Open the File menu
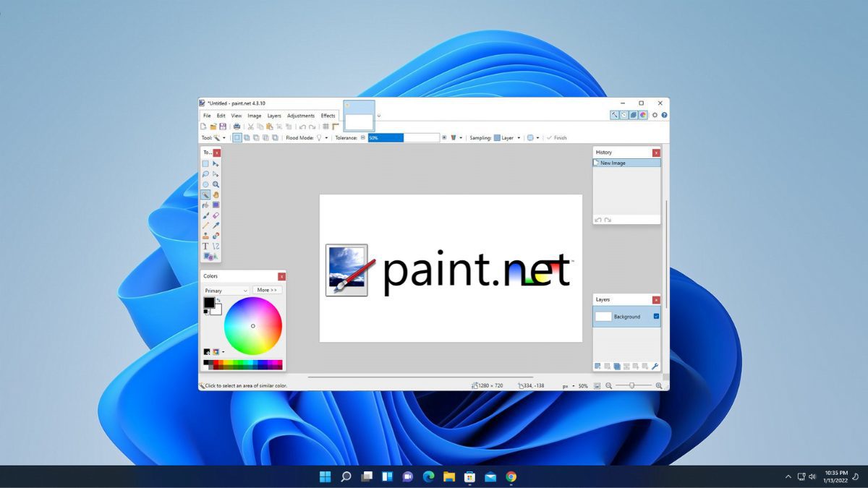The image size is (868, 488). (x=207, y=116)
